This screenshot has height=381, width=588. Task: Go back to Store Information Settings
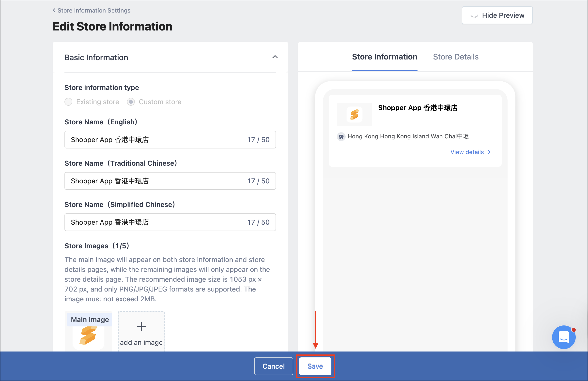click(92, 10)
